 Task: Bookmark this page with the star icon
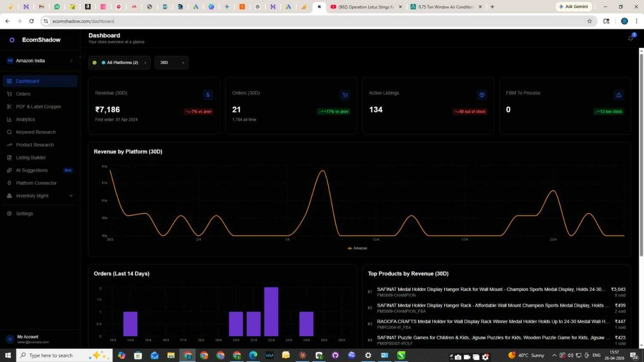coord(589,21)
